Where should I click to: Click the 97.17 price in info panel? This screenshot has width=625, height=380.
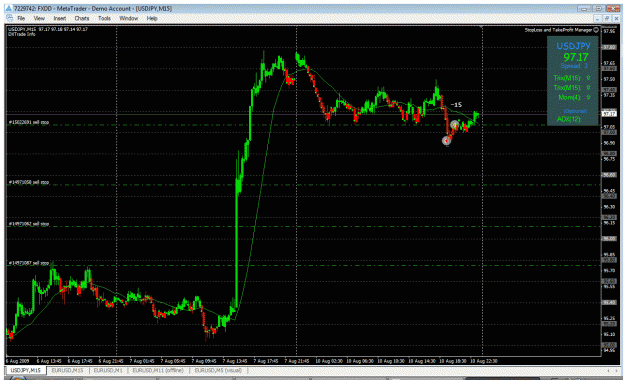pyautogui.click(x=576, y=57)
